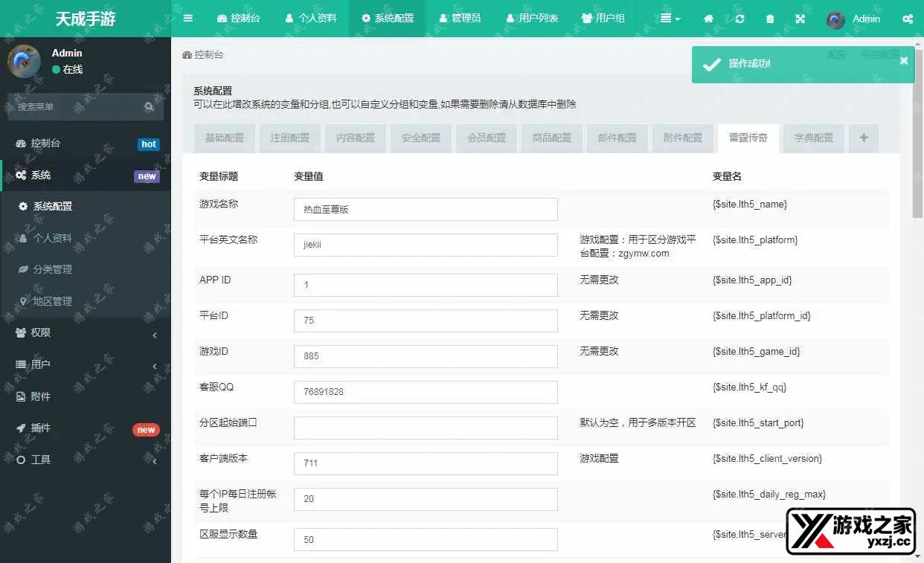Screen dimensions: 924x563
Task: Click 控制台 breadcrumb above the panel
Action: coord(203,55)
